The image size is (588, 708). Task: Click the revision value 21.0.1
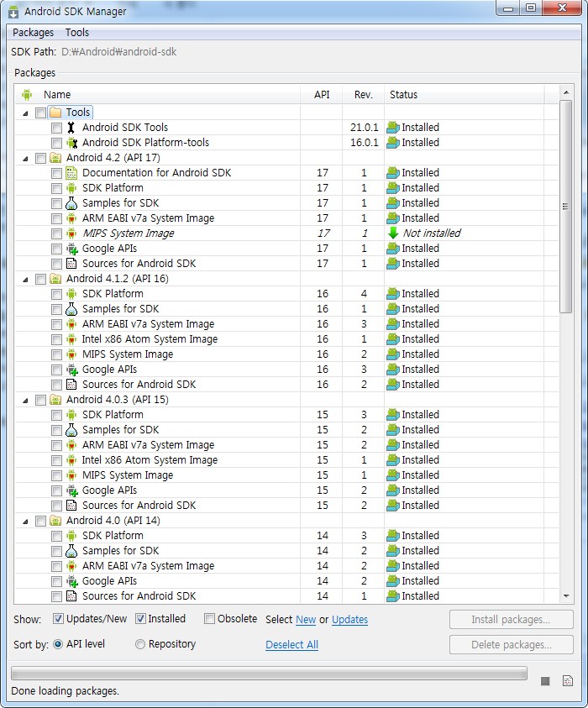[x=364, y=128]
